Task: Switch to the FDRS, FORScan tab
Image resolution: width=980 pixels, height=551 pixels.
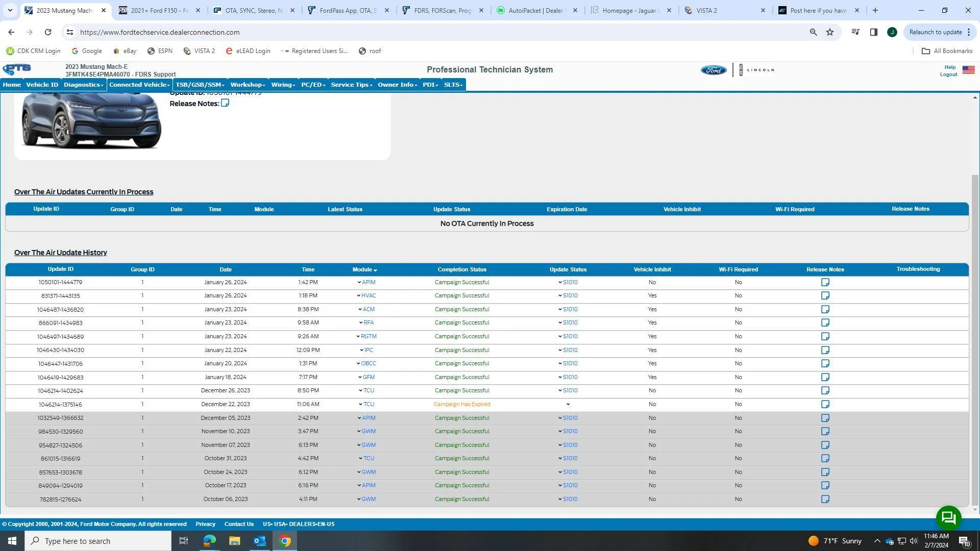Action: pyautogui.click(x=443, y=10)
